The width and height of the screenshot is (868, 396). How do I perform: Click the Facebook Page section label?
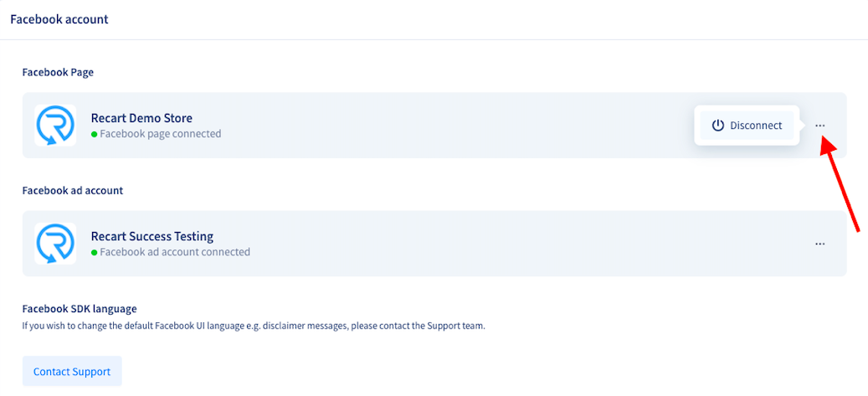[58, 73]
